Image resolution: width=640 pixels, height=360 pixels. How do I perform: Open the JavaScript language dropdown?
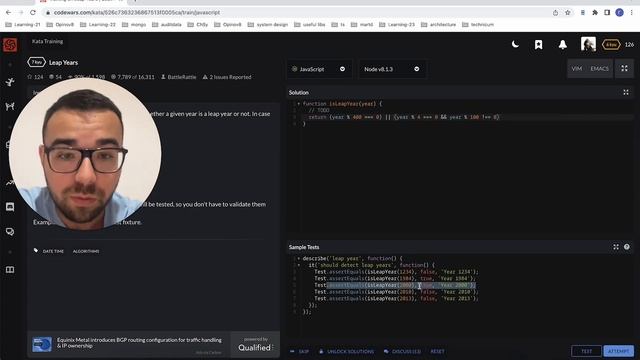(x=319, y=69)
